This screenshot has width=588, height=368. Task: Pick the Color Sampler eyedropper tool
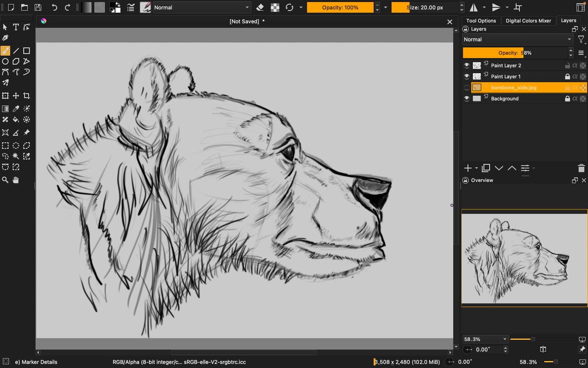(x=16, y=108)
